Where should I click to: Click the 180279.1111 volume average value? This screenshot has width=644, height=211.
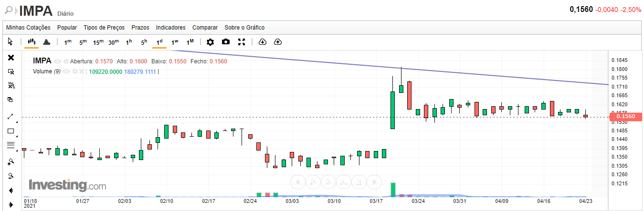point(140,71)
